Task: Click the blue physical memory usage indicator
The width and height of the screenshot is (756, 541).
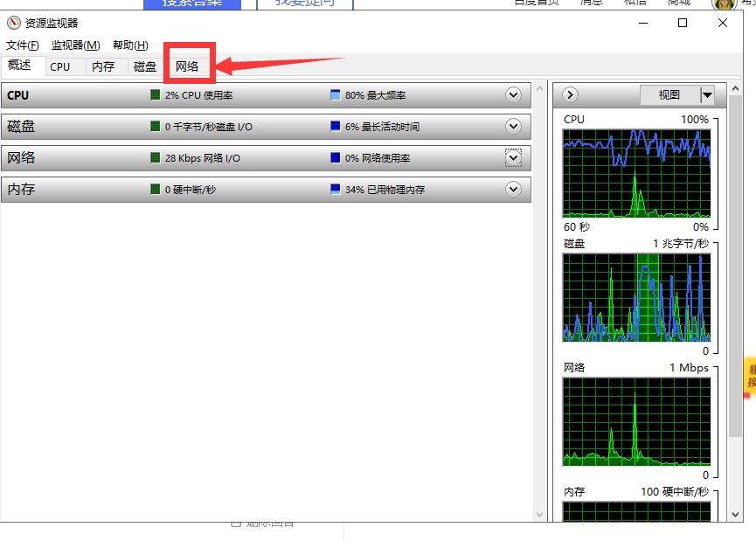Action: [x=336, y=190]
